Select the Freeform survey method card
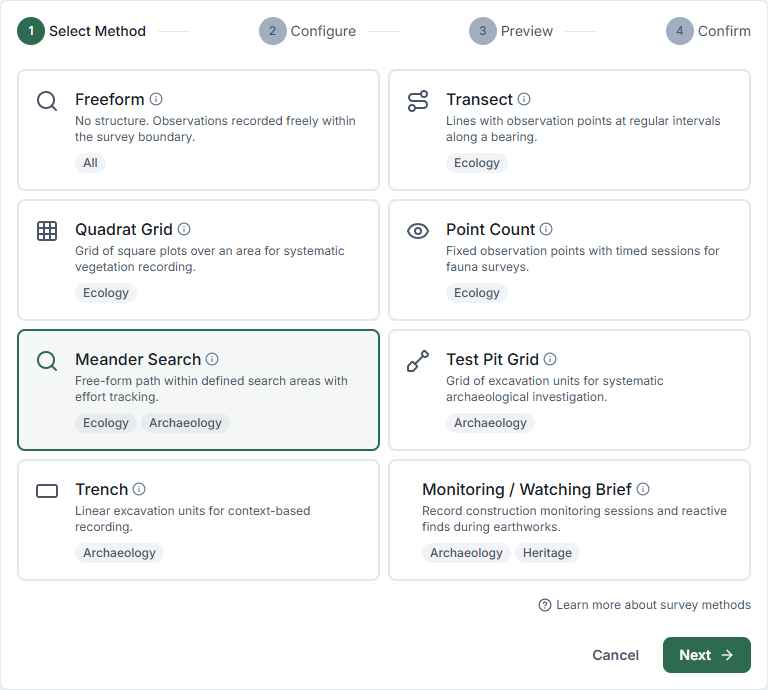This screenshot has width=768, height=690. 198,130
